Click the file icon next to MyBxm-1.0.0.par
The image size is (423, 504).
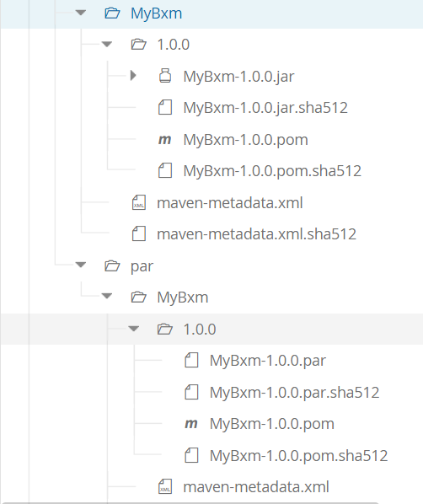click(191, 360)
